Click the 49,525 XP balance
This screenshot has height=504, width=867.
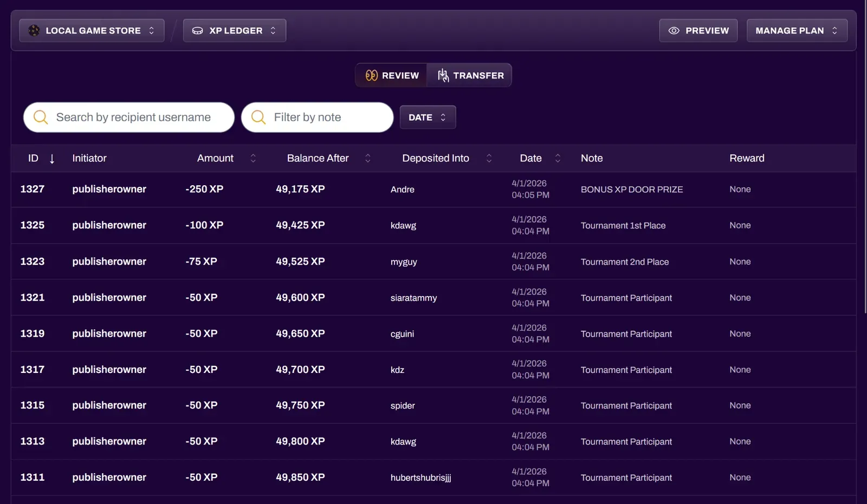pyautogui.click(x=300, y=261)
